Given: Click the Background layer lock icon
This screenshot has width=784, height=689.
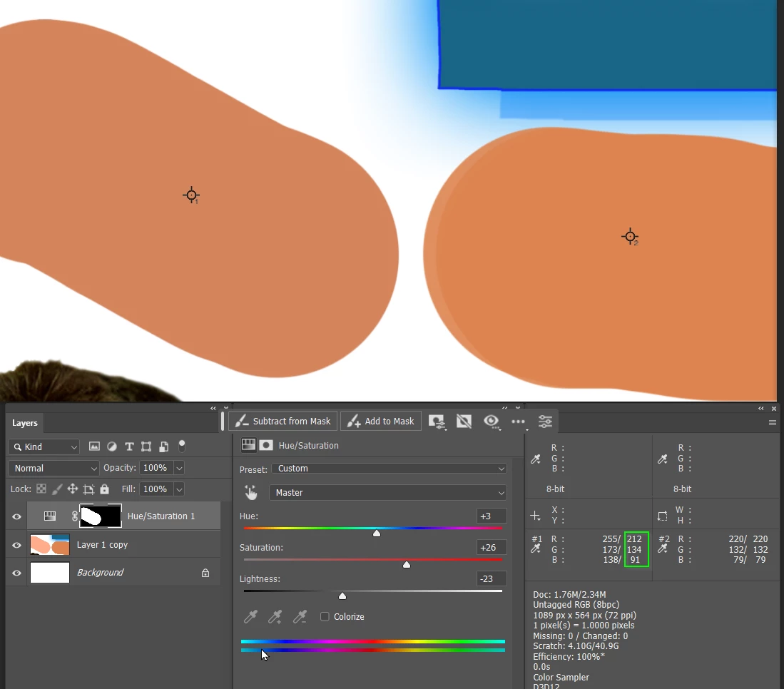Looking at the screenshot, I should click(205, 573).
